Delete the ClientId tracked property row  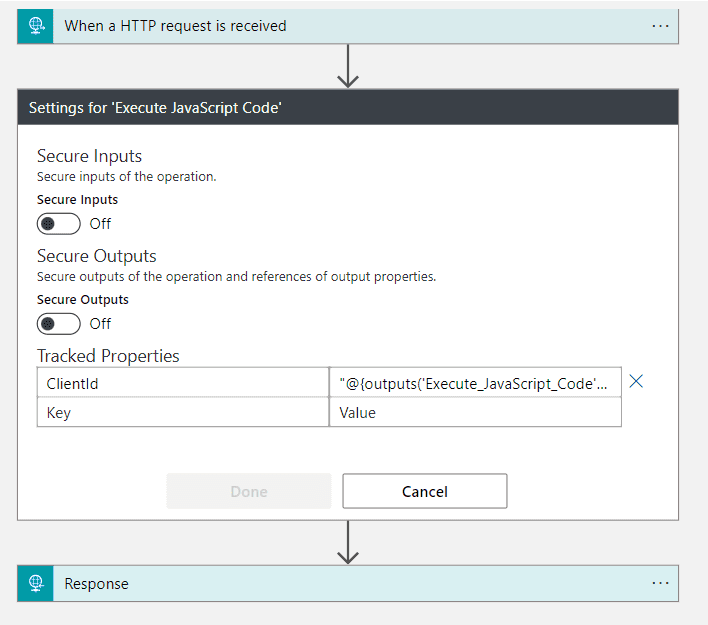(x=636, y=382)
